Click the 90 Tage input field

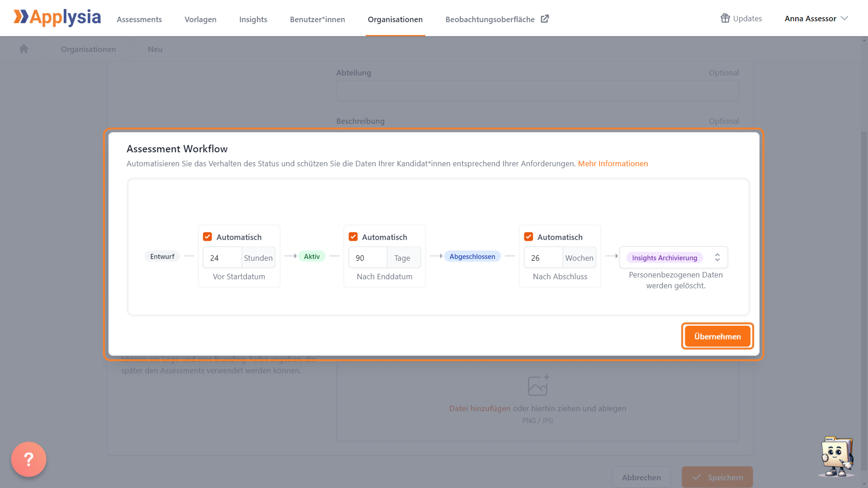point(368,258)
